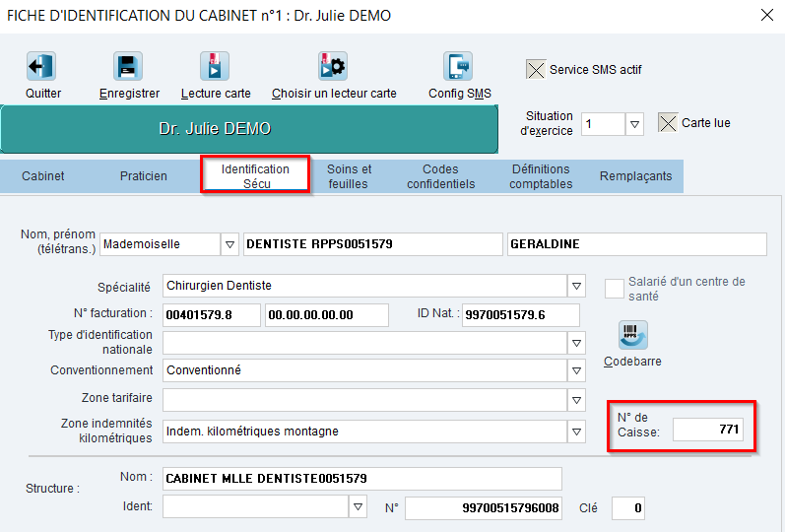Open the Config SMS phone icon
This screenshot has height=532, width=785.
(x=458, y=66)
